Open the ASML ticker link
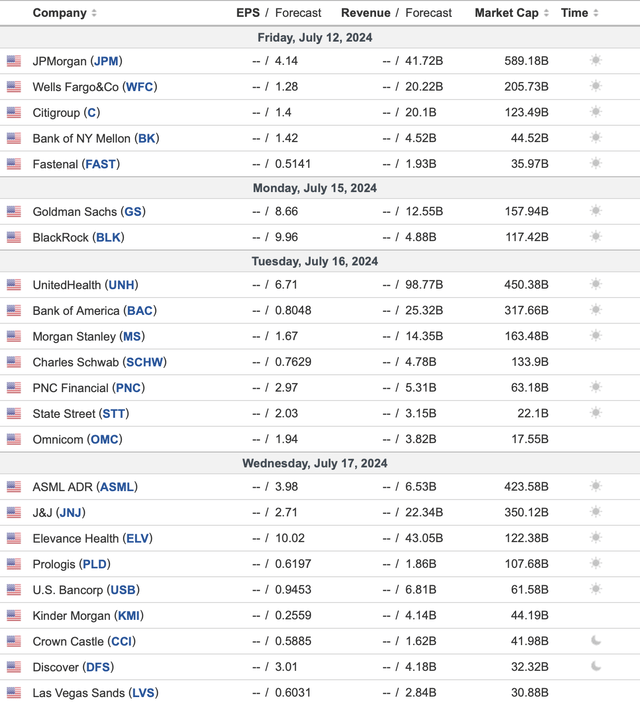This screenshot has width=640, height=705. pyautogui.click(x=117, y=487)
